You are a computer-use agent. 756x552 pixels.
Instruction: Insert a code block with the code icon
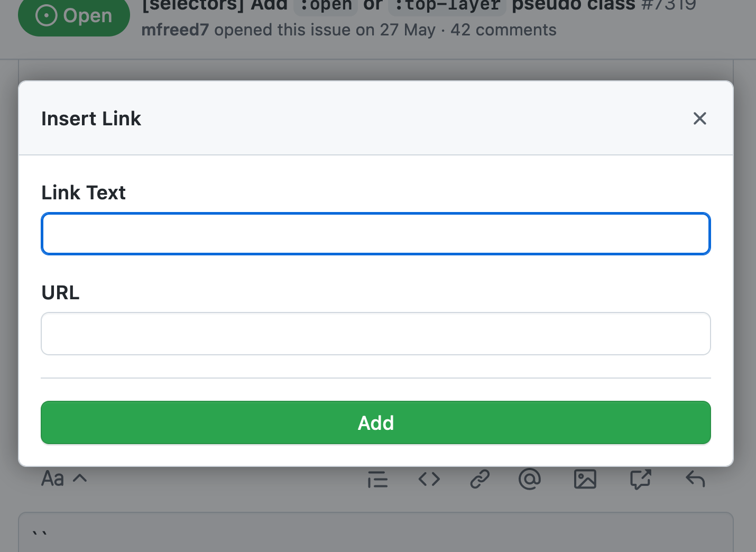coord(429,479)
